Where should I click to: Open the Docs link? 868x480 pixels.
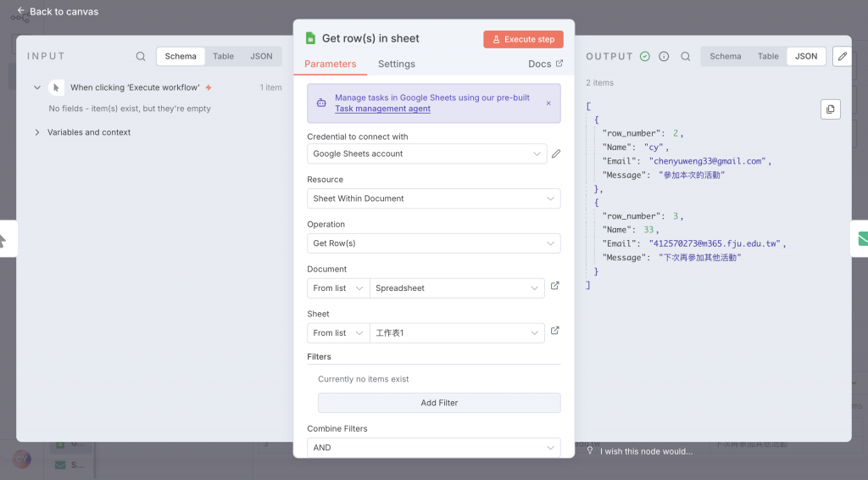(x=545, y=64)
